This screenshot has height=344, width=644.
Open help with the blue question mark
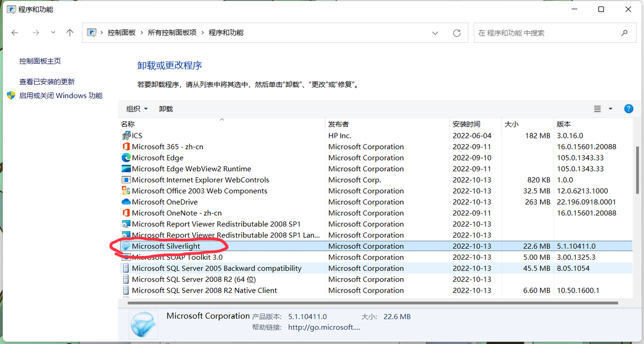[628, 109]
